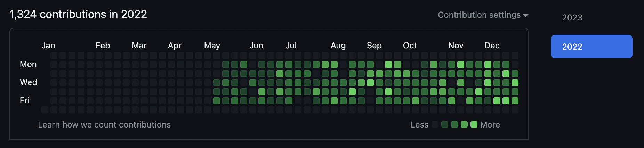Switch to the 2023 contributions year
This screenshot has height=148, width=644.
click(572, 18)
